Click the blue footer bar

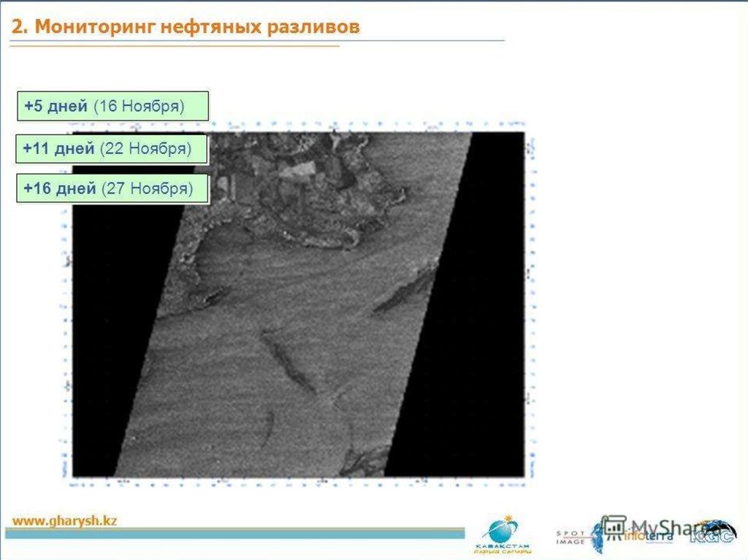[234, 534]
